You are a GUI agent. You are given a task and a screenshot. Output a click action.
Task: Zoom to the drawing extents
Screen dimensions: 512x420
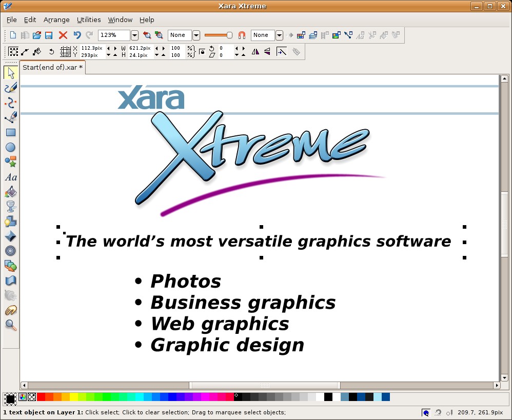[x=159, y=35]
